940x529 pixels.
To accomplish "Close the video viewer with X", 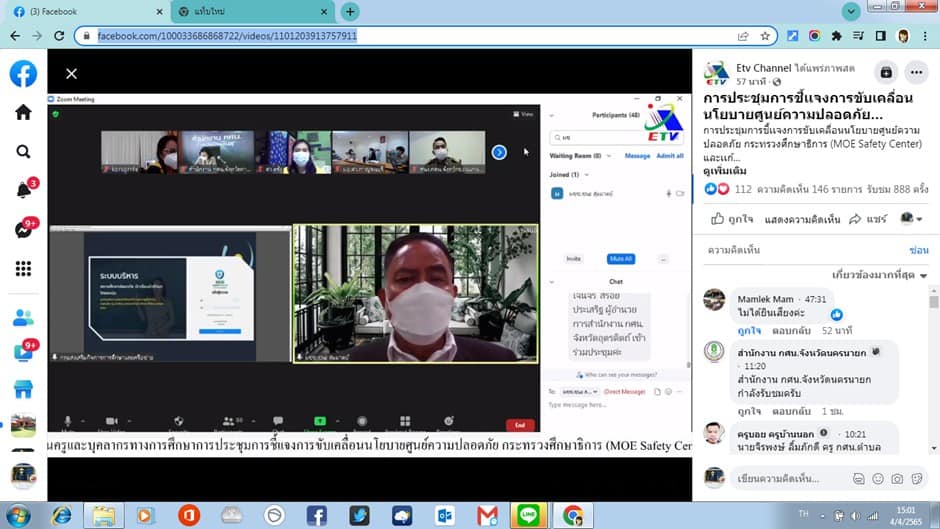I will pyautogui.click(x=71, y=73).
